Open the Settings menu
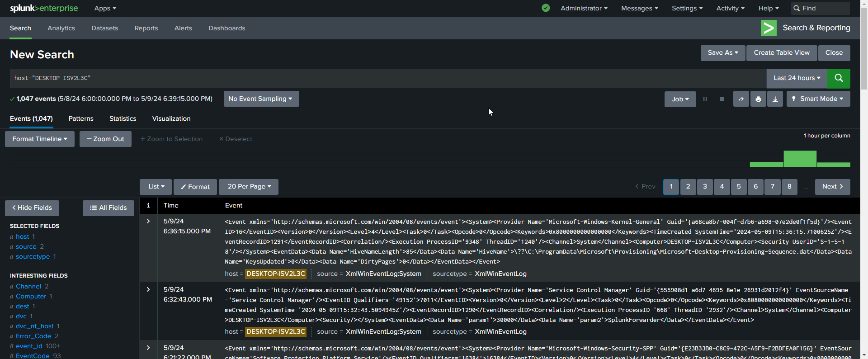This screenshot has width=868, height=359. pos(687,8)
